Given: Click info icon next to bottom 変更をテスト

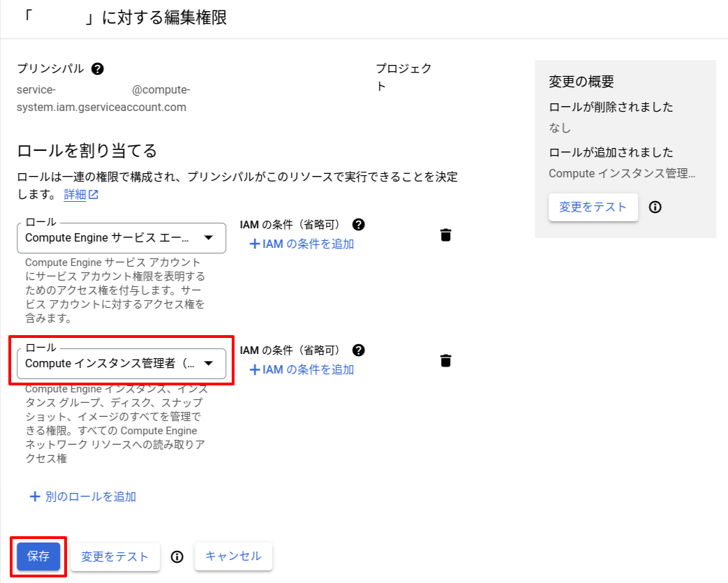Looking at the screenshot, I should click(177, 556).
